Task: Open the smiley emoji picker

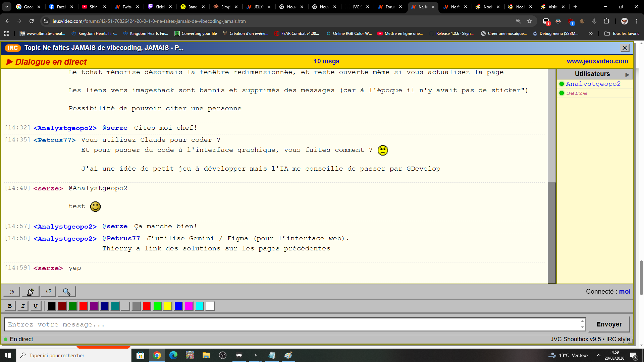Action: tap(11, 292)
